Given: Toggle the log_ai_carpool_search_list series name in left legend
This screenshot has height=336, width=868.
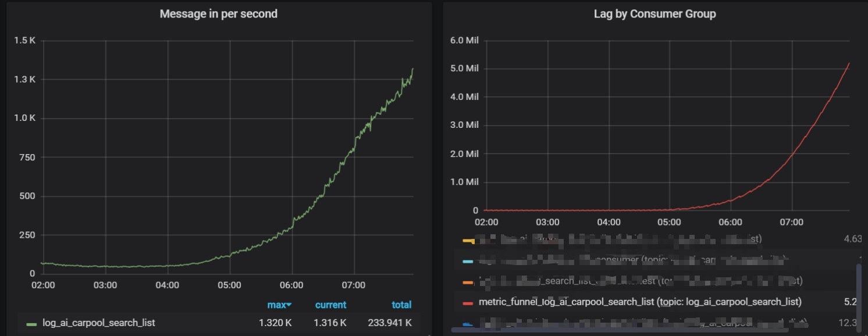Looking at the screenshot, I should click(x=99, y=323).
